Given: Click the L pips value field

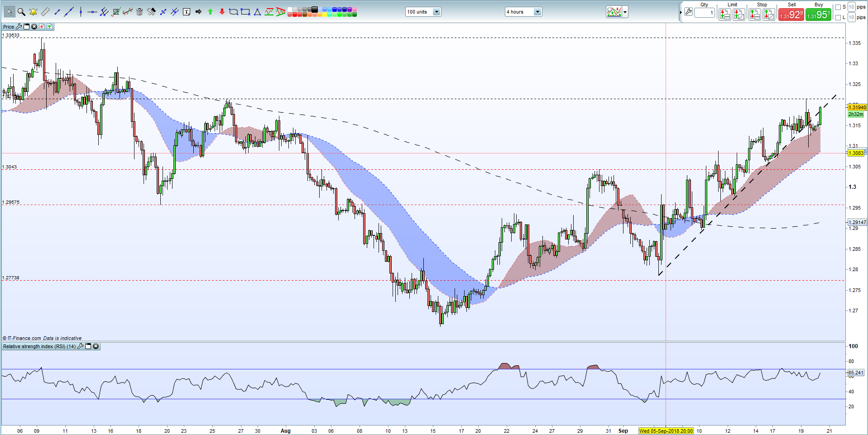Looking at the screenshot, I should pos(852,18).
